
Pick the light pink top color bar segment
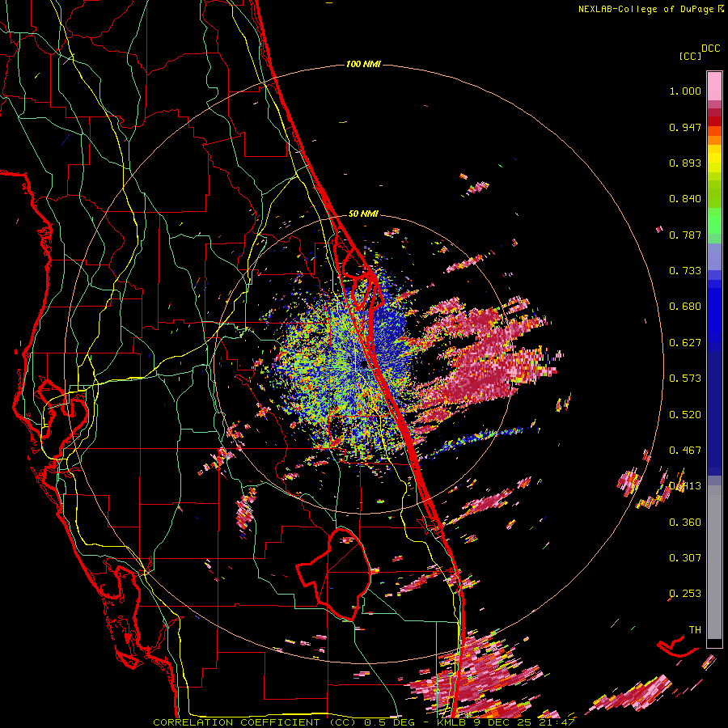(714, 86)
